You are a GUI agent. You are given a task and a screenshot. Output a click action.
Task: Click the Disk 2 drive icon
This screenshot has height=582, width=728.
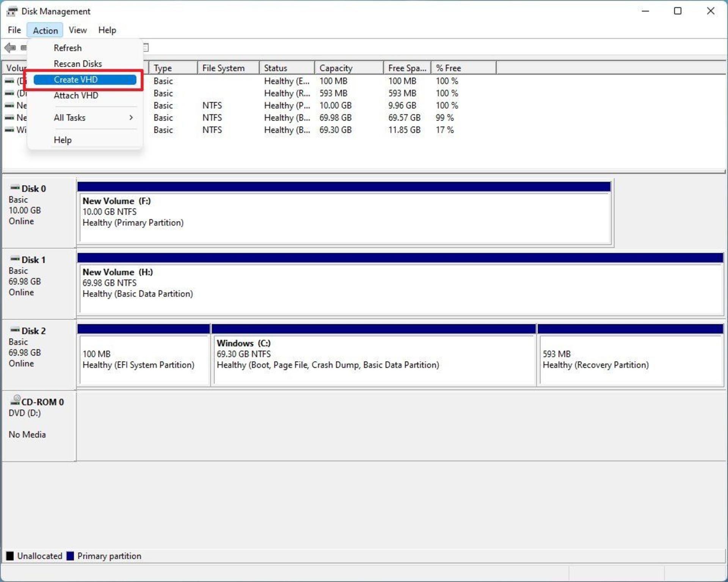pos(15,330)
